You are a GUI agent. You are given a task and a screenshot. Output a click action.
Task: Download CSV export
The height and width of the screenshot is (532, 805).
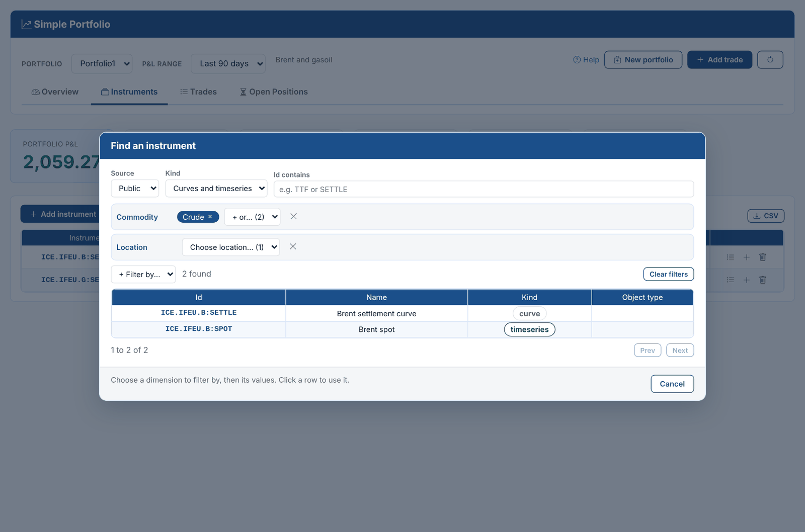coord(766,216)
